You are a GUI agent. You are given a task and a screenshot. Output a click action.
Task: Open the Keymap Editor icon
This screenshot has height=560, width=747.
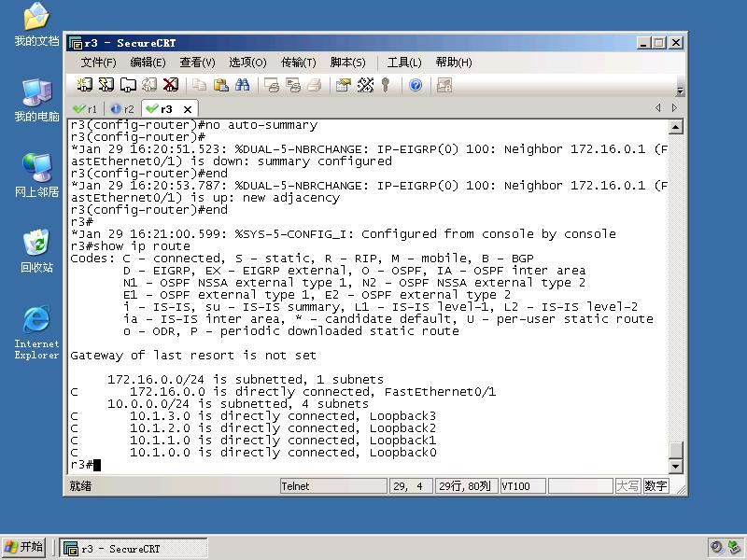pos(365,85)
